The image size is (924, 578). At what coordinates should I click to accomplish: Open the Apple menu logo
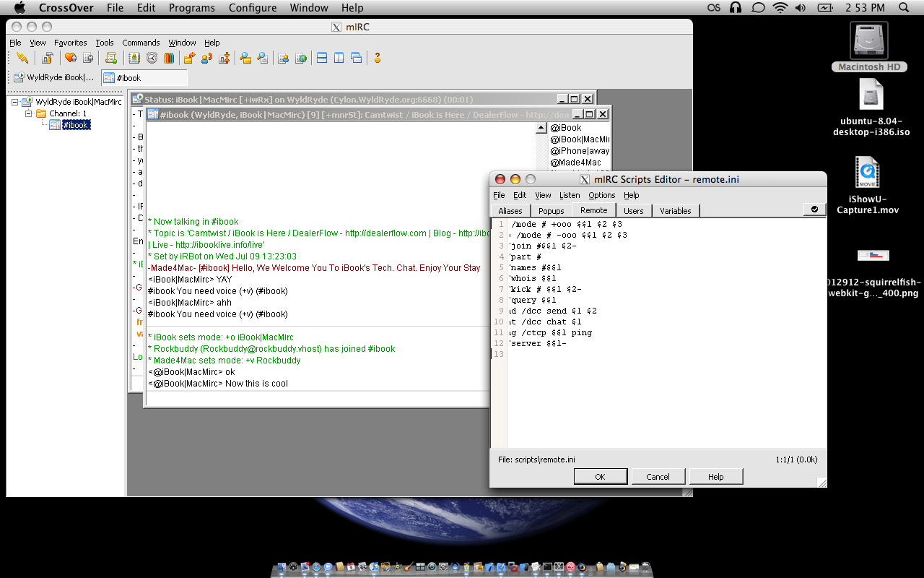coord(19,7)
